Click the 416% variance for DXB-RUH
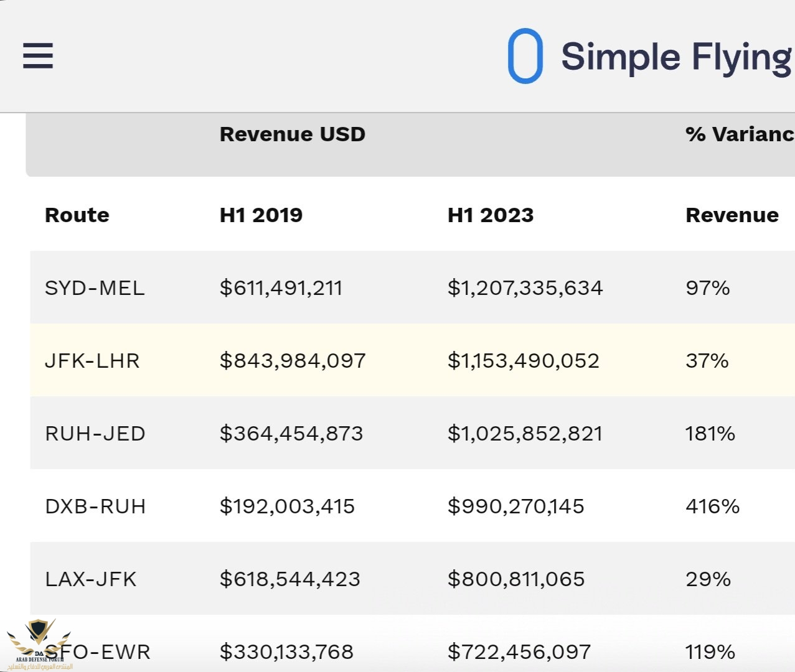The height and width of the screenshot is (672, 795). 713,506
